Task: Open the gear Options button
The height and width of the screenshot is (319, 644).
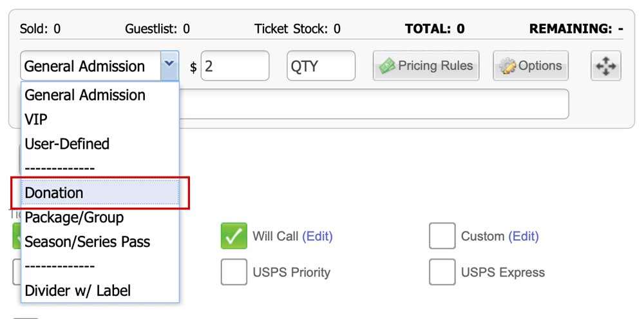Action: coord(531,66)
